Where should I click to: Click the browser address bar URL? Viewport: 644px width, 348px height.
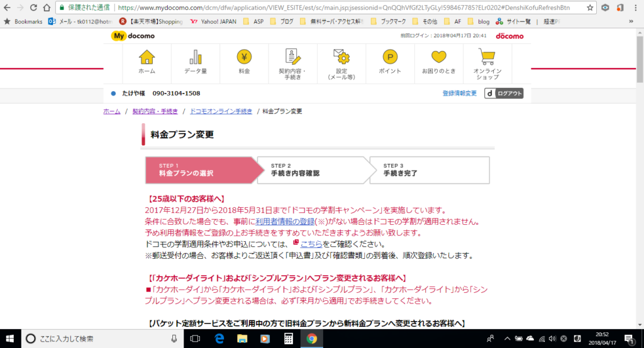(x=344, y=8)
